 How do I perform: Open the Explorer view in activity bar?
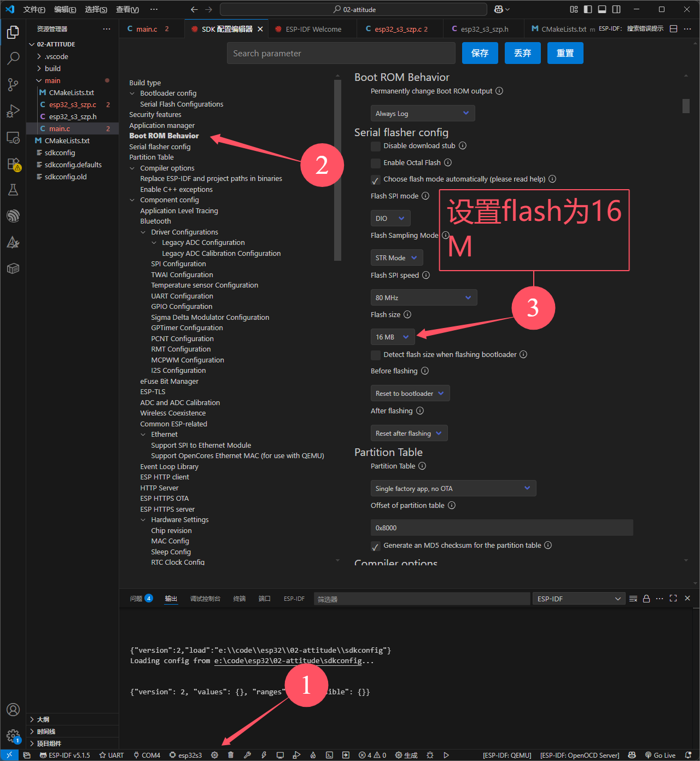tap(13, 32)
